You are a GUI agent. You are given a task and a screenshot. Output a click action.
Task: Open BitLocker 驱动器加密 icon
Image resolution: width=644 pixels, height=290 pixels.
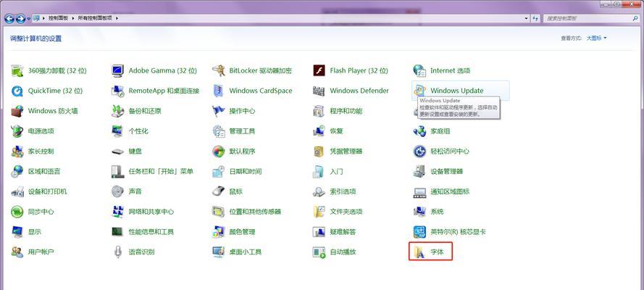(x=219, y=70)
